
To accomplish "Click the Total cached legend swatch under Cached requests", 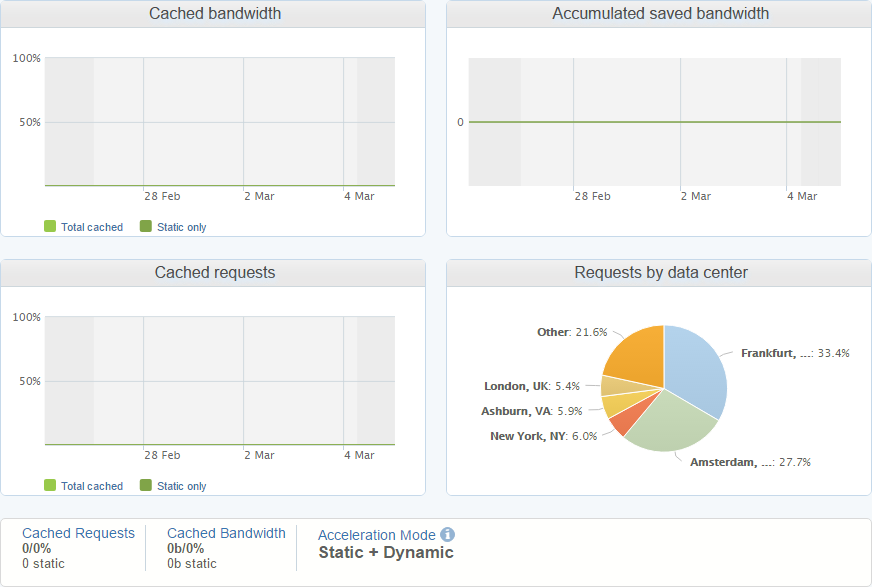I will click(48, 486).
